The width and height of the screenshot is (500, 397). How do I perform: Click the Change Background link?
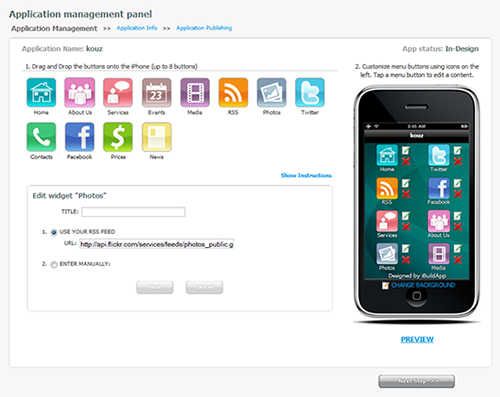click(423, 285)
